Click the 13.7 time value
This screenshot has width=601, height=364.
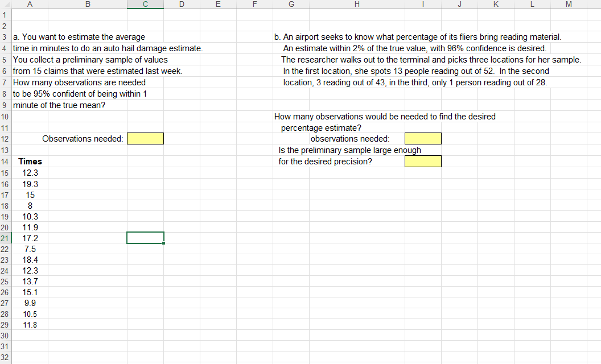point(30,282)
